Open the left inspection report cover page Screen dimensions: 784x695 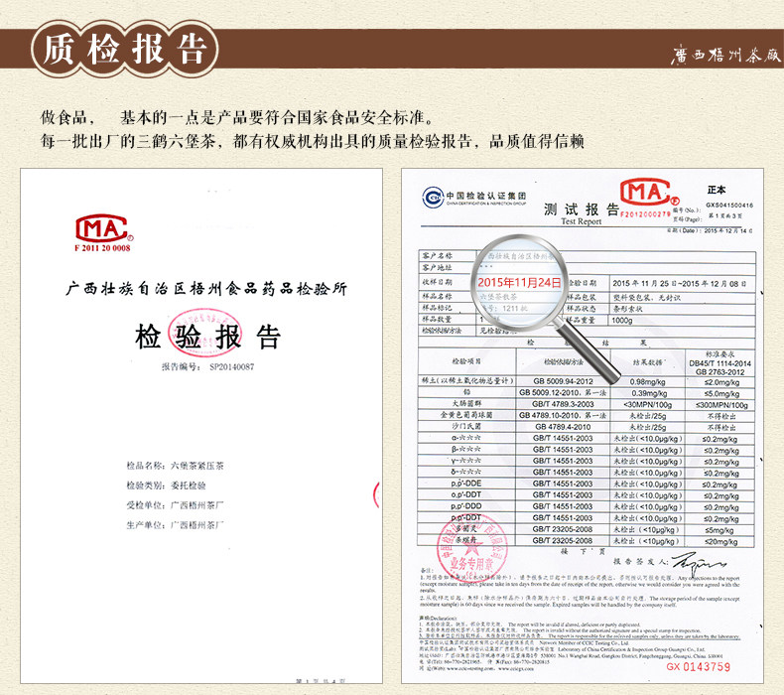202,427
